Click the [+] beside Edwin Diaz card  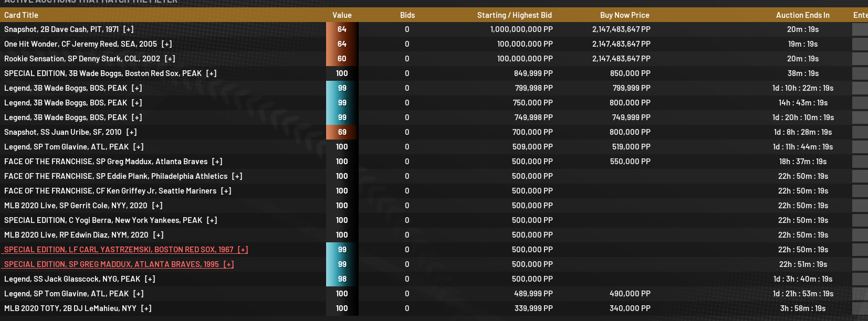click(159, 235)
